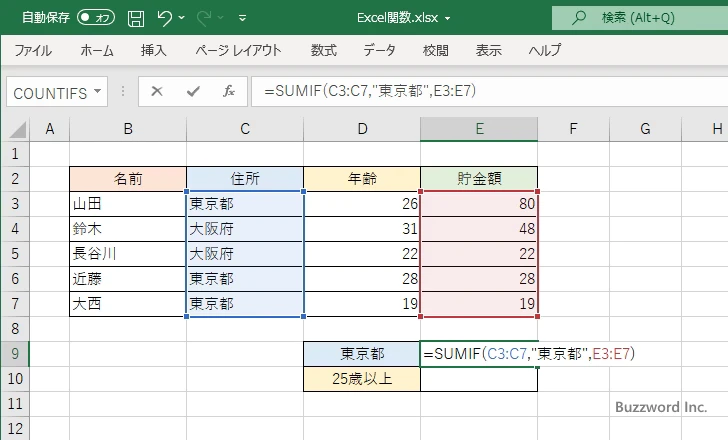Click the Undo arrow icon
The height and width of the screenshot is (440, 728).
click(164, 18)
